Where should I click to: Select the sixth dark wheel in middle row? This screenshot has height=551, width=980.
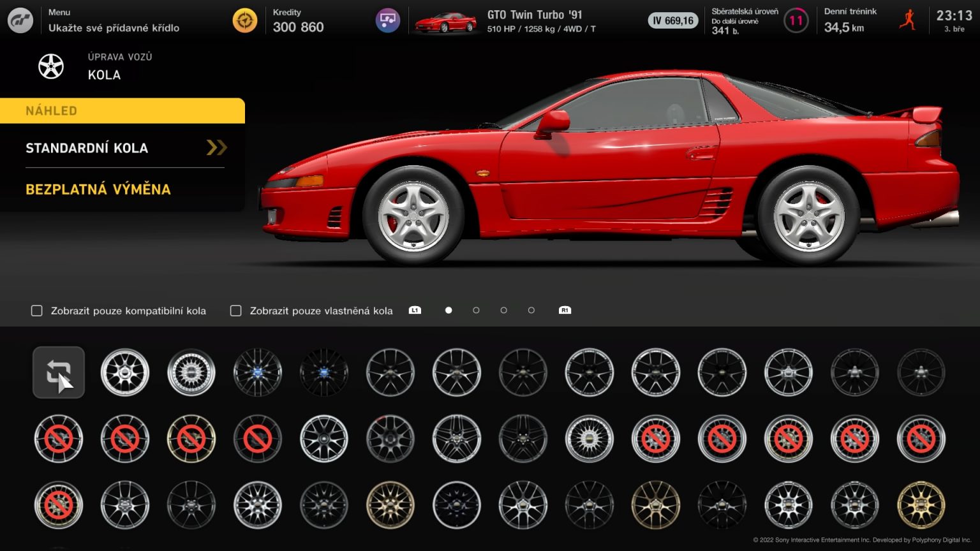click(x=390, y=439)
